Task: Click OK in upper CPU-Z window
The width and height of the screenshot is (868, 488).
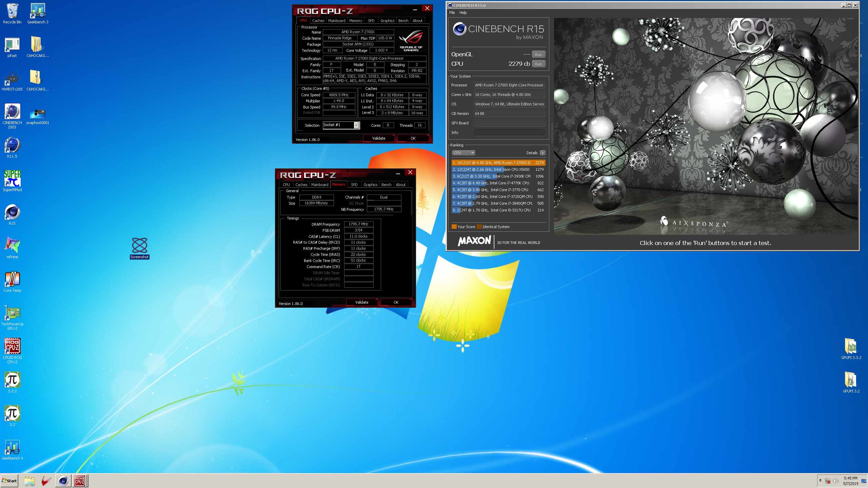Action: tap(413, 138)
